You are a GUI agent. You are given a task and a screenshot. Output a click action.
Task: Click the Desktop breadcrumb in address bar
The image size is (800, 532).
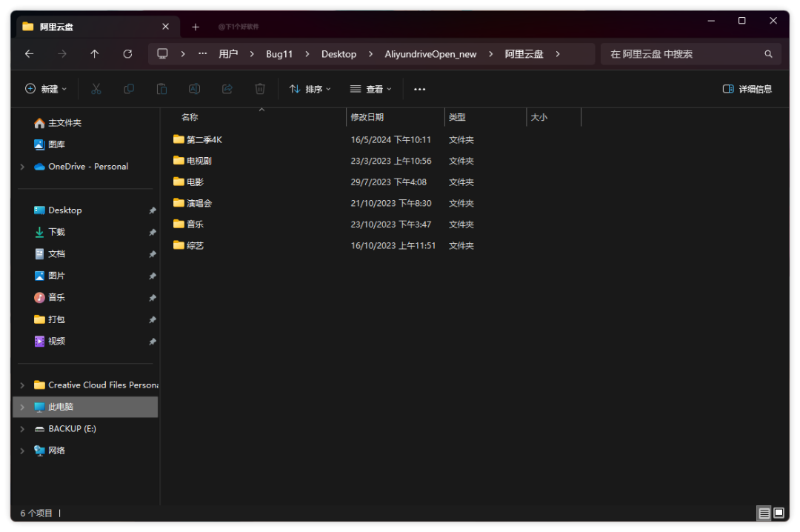339,53
